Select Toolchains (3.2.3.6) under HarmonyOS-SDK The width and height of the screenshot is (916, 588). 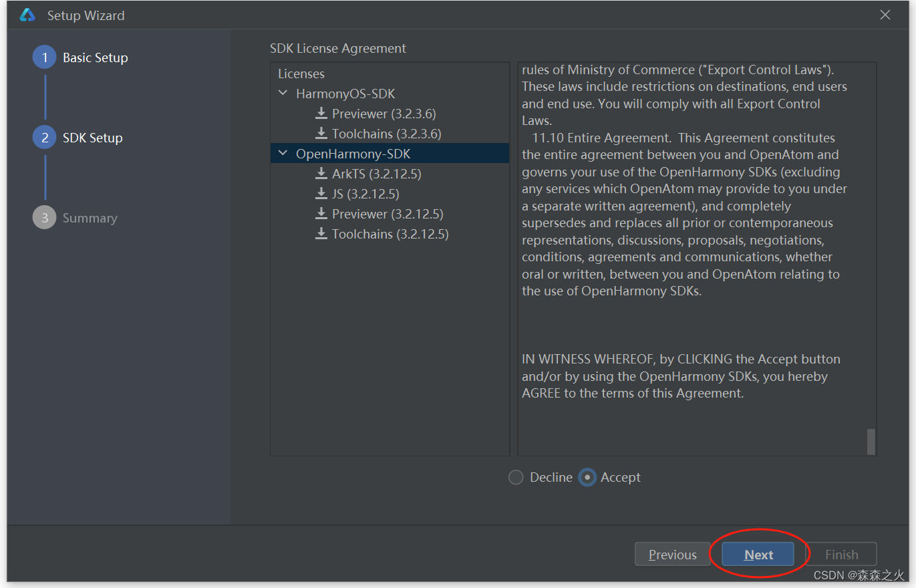pyautogui.click(x=387, y=134)
